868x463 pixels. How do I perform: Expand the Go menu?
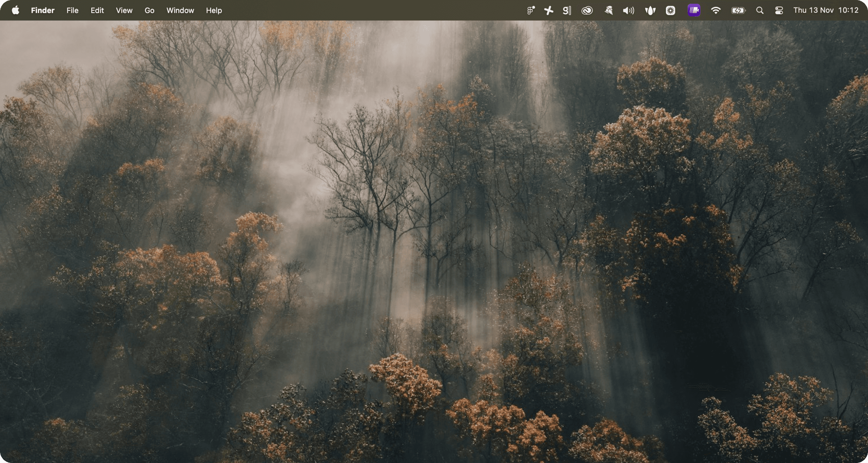click(149, 10)
